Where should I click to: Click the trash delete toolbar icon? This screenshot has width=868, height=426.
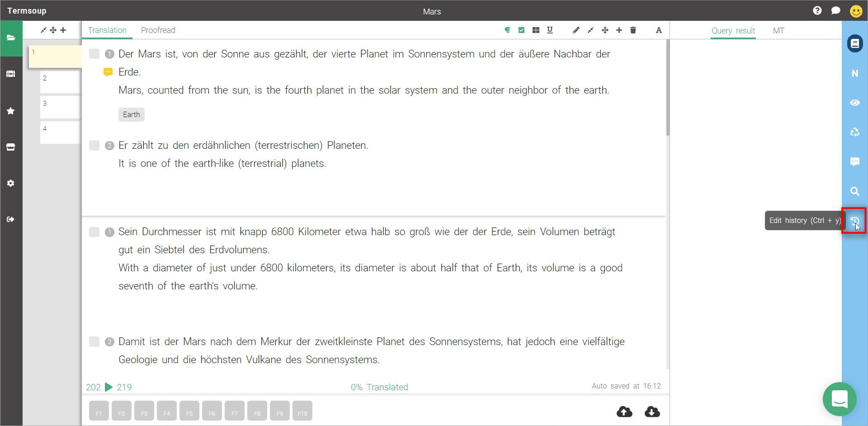click(633, 30)
